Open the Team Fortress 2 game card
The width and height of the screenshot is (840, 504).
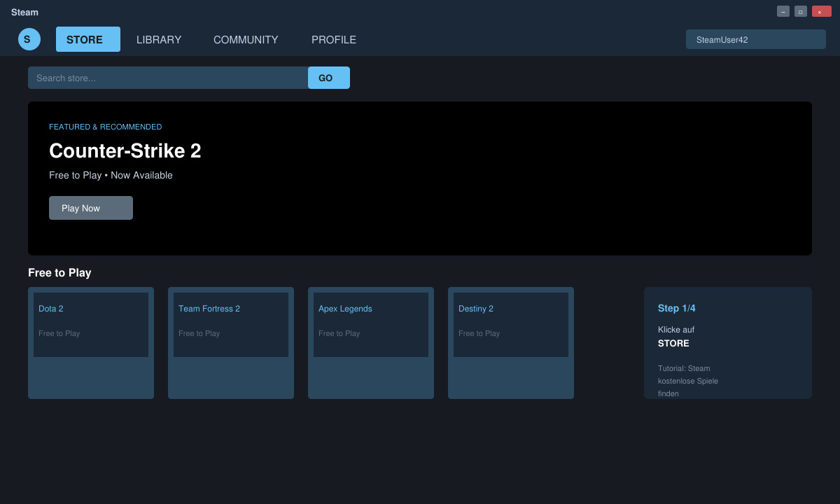[x=231, y=343]
